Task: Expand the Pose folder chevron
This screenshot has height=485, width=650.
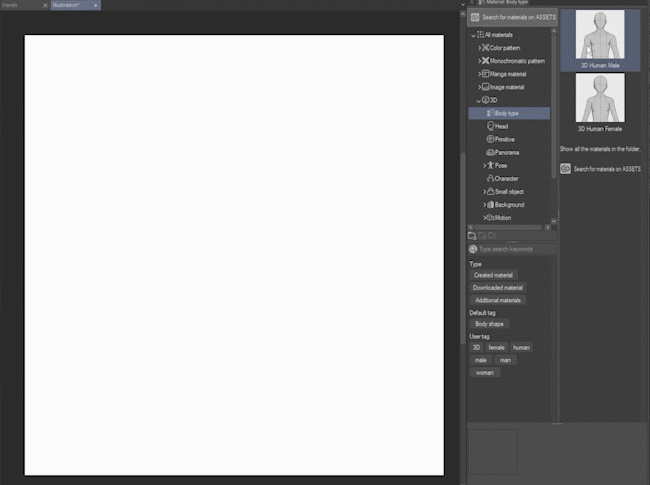Action: pyautogui.click(x=484, y=165)
